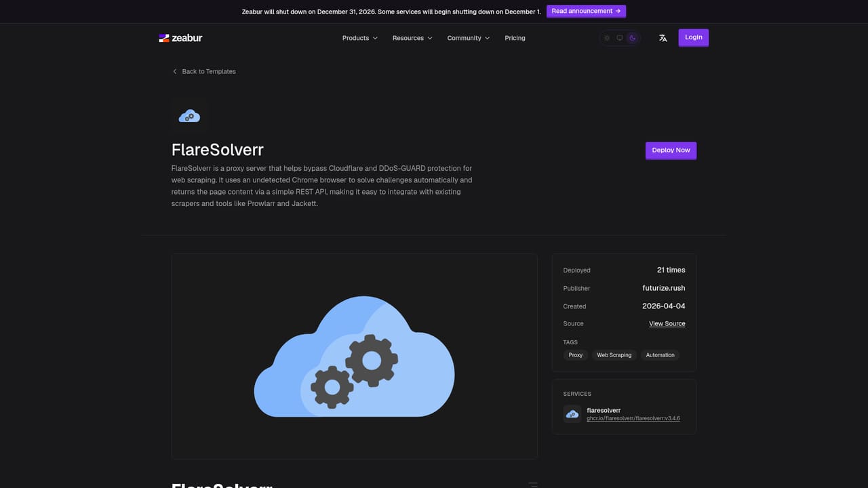The image size is (868, 488).
Task: Click the flaresolverr service icon
Action: tap(572, 414)
